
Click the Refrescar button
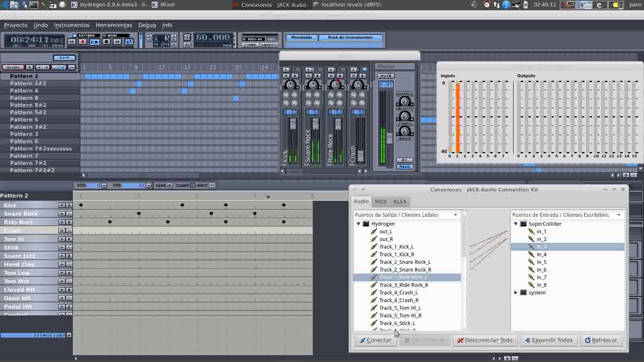(x=601, y=340)
